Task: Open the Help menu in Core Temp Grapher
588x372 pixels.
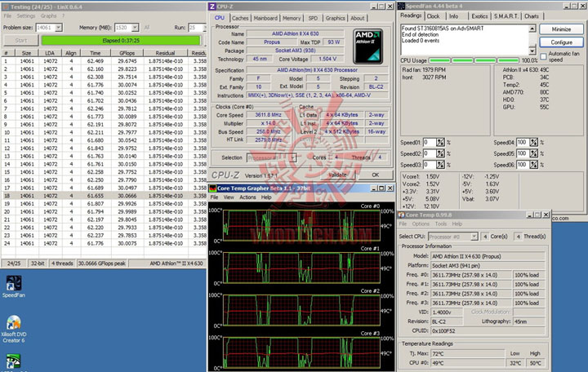Action: click(x=266, y=197)
